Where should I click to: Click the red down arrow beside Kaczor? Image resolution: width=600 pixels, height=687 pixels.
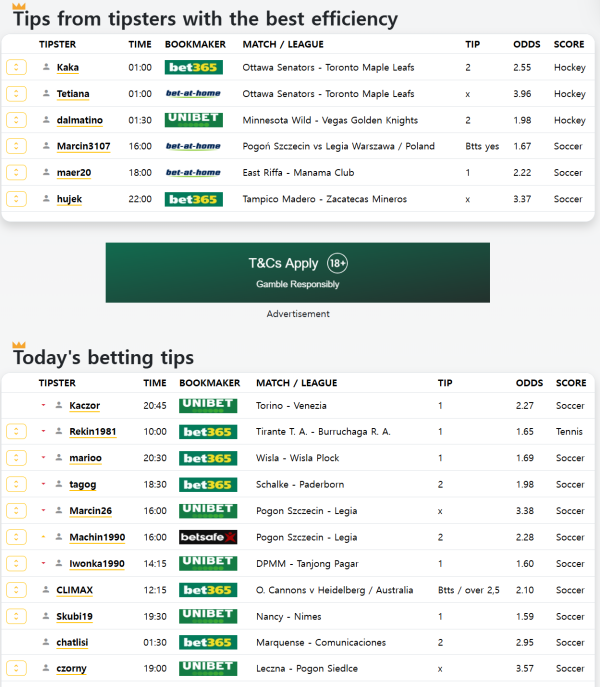44,406
